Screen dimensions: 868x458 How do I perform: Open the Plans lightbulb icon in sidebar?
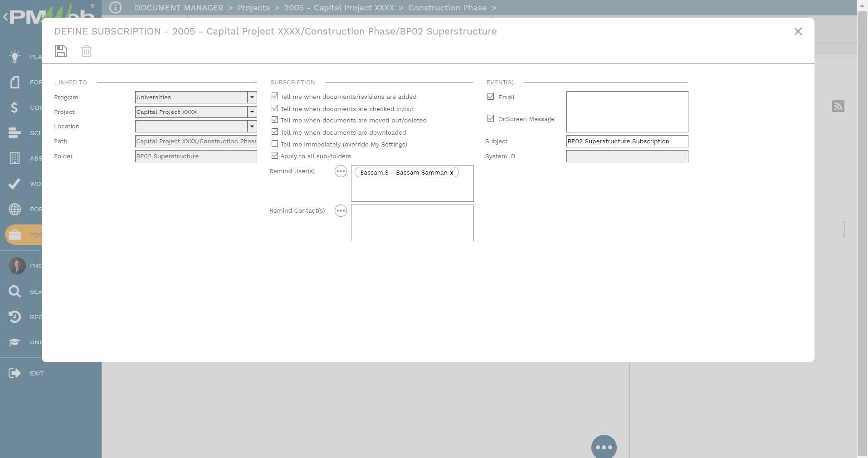(x=15, y=56)
